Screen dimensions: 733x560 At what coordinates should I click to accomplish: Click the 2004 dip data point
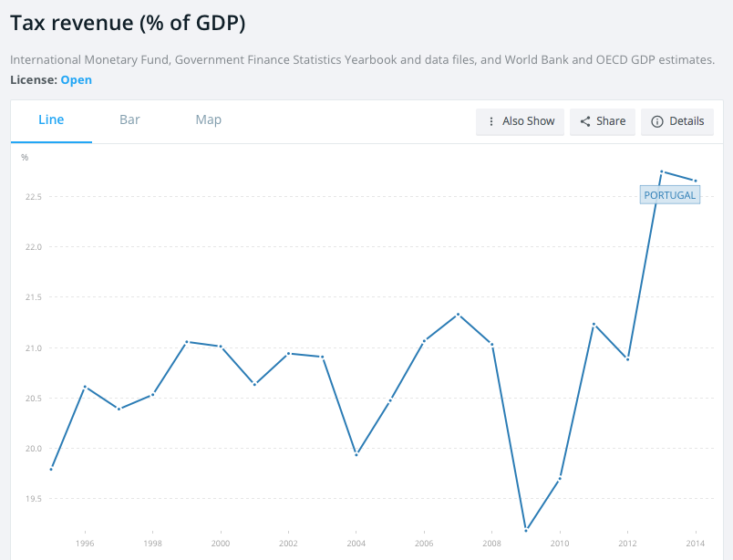click(x=356, y=454)
